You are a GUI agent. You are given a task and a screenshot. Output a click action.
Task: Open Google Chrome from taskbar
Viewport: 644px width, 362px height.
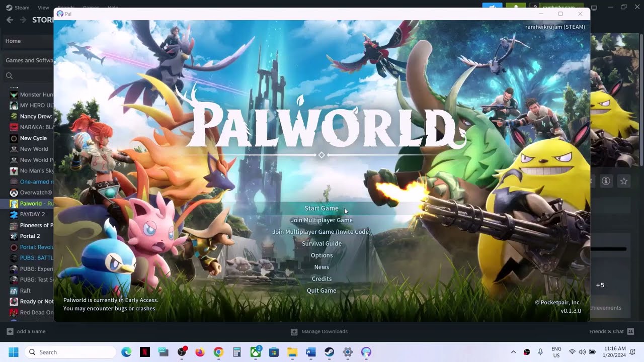pyautogui.click(x=218, y=352)
